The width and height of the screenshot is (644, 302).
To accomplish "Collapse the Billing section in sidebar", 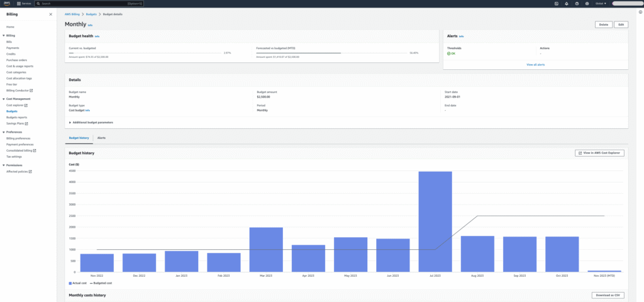I will click(4, 35).
